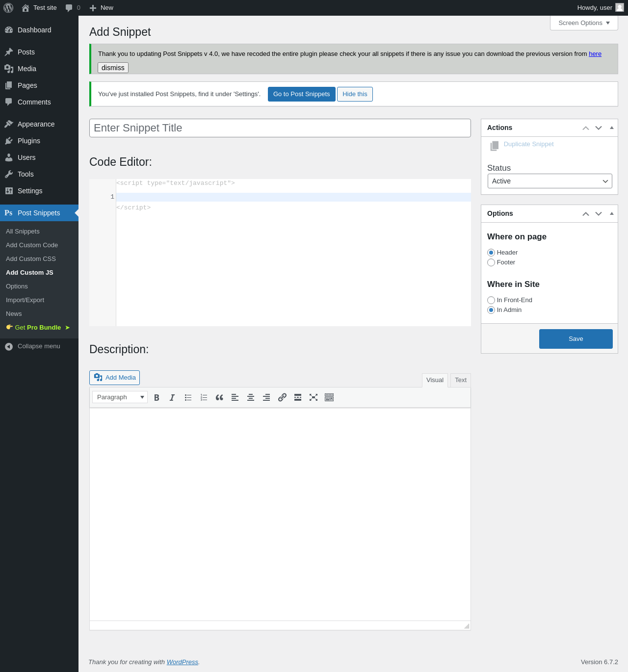Align text left
The height and width of the screenshot is (672, 628).
point(235,397)
